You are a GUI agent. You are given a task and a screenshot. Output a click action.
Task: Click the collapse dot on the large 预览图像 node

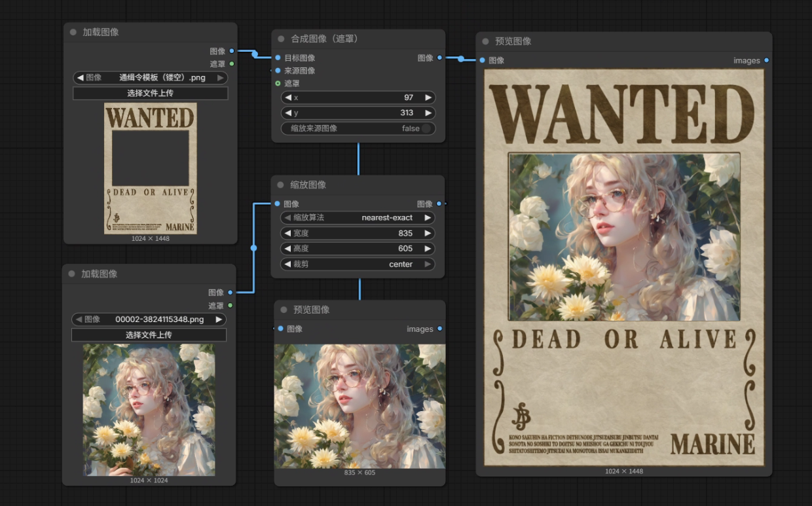tap(485, 41)
